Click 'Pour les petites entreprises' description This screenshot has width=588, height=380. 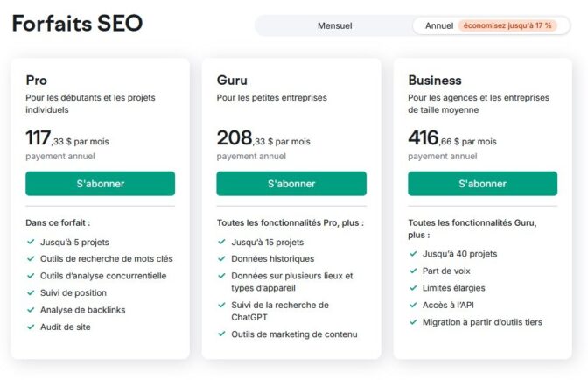(272, 98)
